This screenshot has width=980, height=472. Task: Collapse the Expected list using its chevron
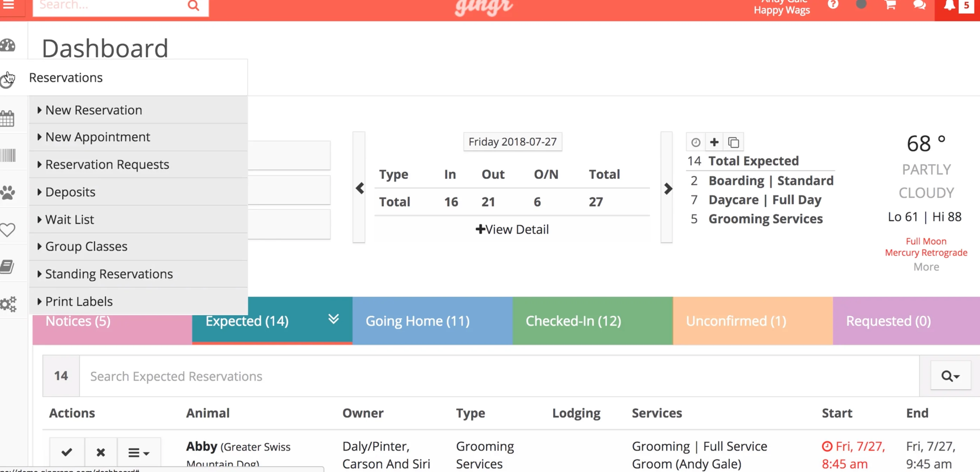click(333, 320)
